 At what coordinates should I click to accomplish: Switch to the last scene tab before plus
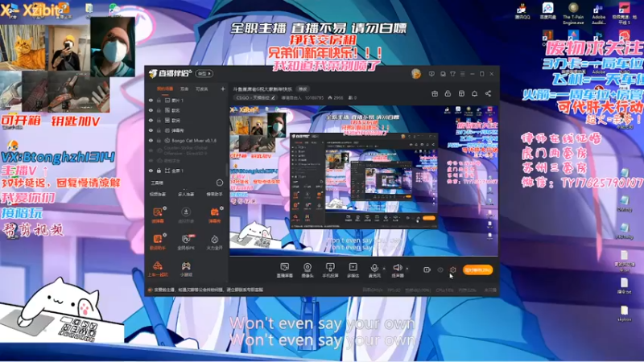pyautogui.click(x=202, y=88)
